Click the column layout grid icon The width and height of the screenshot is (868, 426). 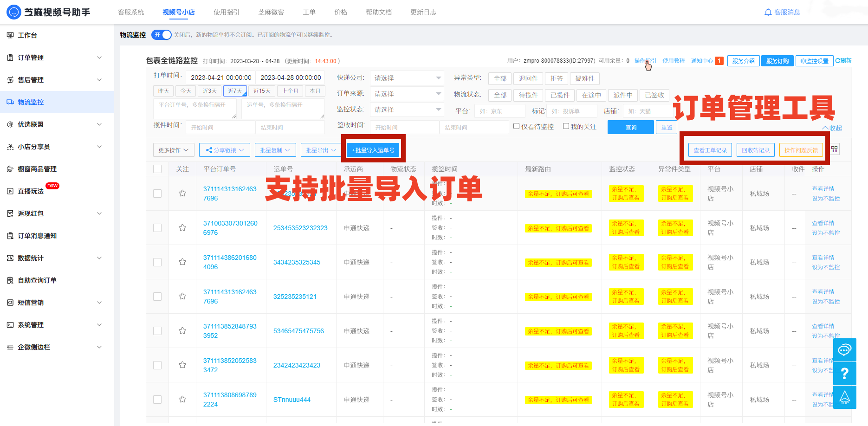(835, 149)
